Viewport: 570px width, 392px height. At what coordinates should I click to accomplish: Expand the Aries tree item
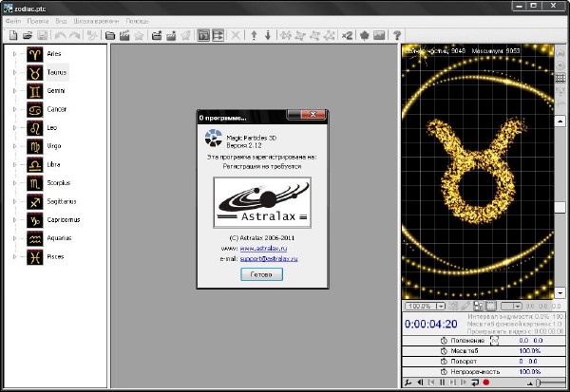14,54
